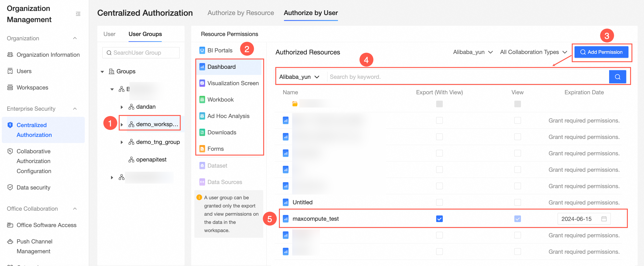Viewport: 644px width, 266px height.
Task: Open Organization Information page
Action: tap(48, 55)
